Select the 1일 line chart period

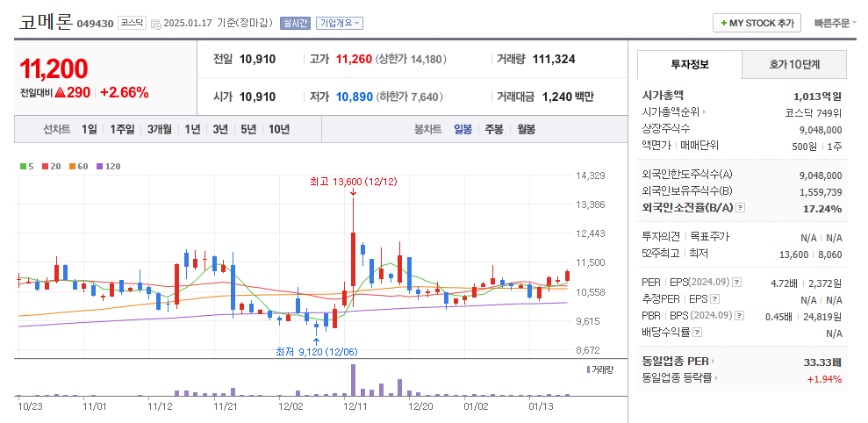click(89, 130)
